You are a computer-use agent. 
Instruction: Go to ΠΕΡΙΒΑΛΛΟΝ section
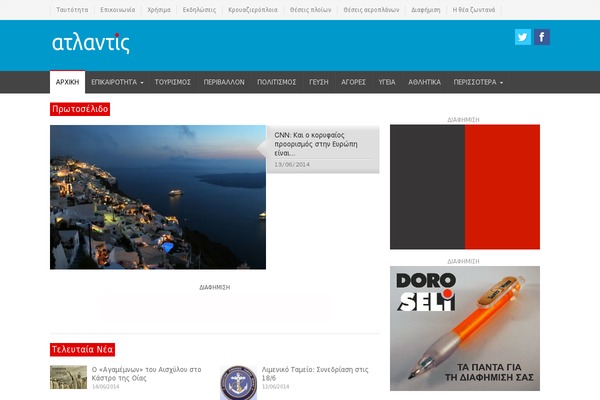click(x=224, y=82)
